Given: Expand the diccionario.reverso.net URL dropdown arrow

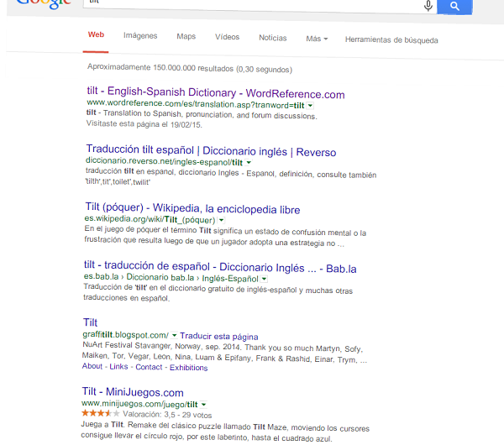Looking at the screenshot, I should click(249, 163).
